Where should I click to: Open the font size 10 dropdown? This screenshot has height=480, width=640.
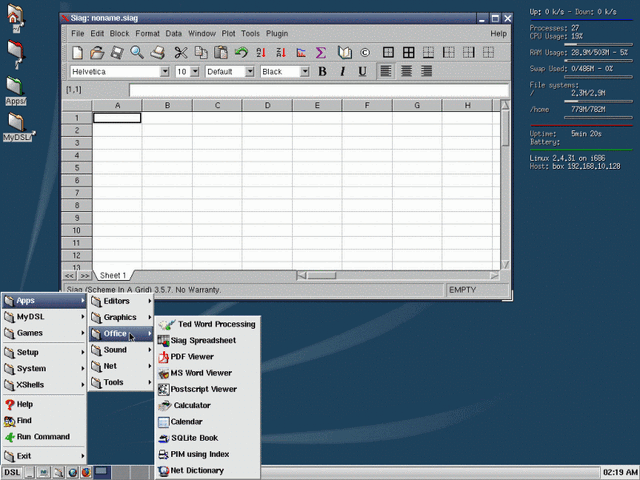click(x=195, y=72)
